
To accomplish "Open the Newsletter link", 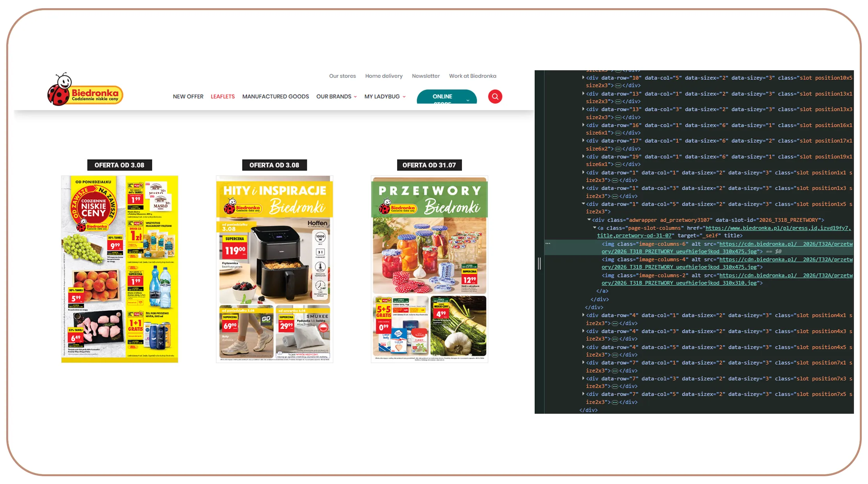I will pos(426,76).
